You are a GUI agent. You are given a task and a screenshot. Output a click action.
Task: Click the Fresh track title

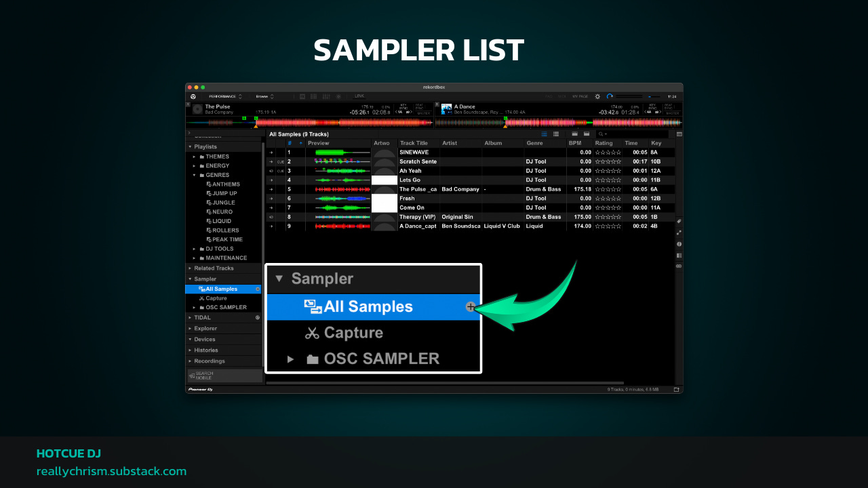[x=407, y=199]
